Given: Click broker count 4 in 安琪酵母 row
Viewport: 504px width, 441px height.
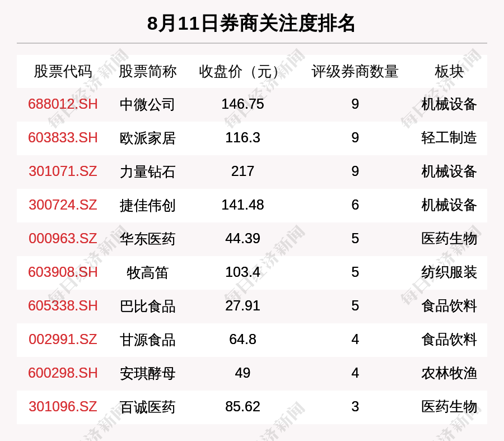Looking at the screenshot, I should (x=355, y=373).
